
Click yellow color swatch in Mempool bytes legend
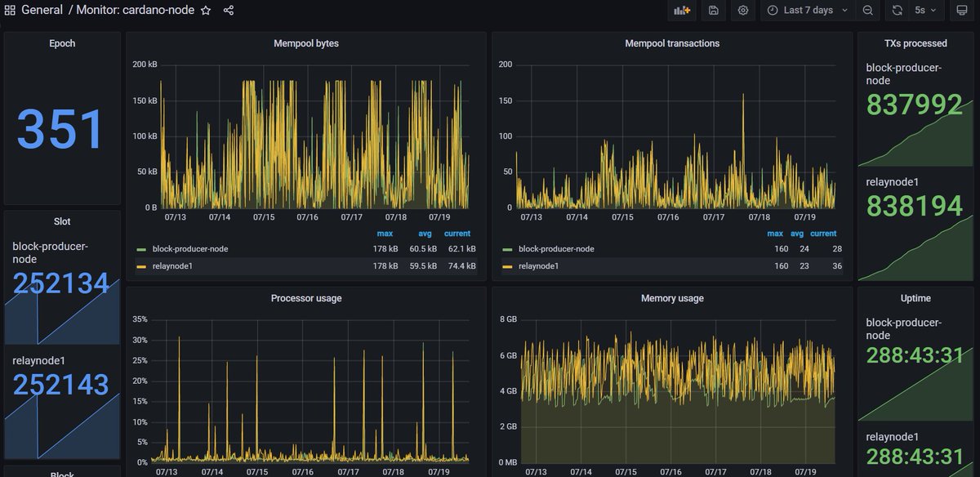click(141, 267)
